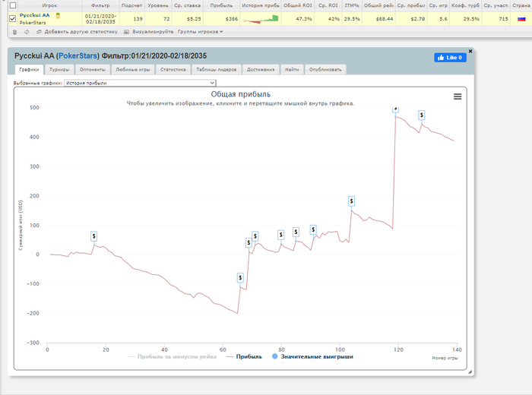Viewport: 532px width, 395px height.
Task: Toggle the Прибыль за минусом рейка legend series
Action: click(x=172, y=357)
